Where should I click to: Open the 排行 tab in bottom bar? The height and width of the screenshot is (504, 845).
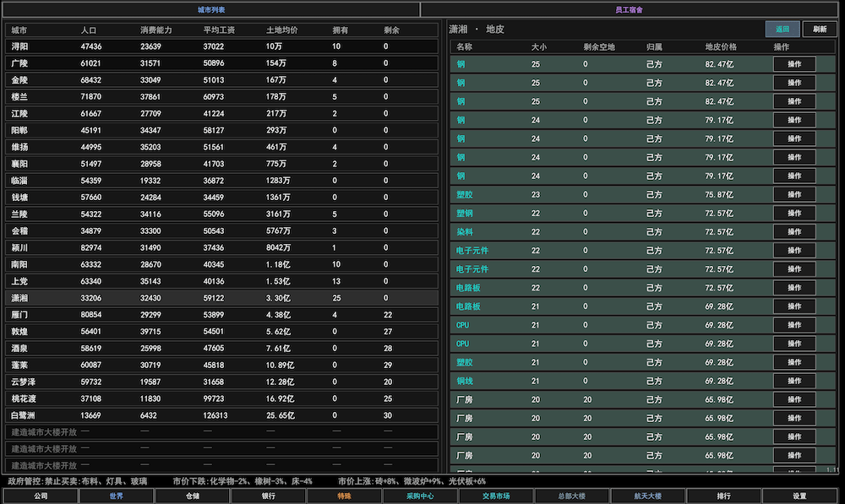coord(723,496)
